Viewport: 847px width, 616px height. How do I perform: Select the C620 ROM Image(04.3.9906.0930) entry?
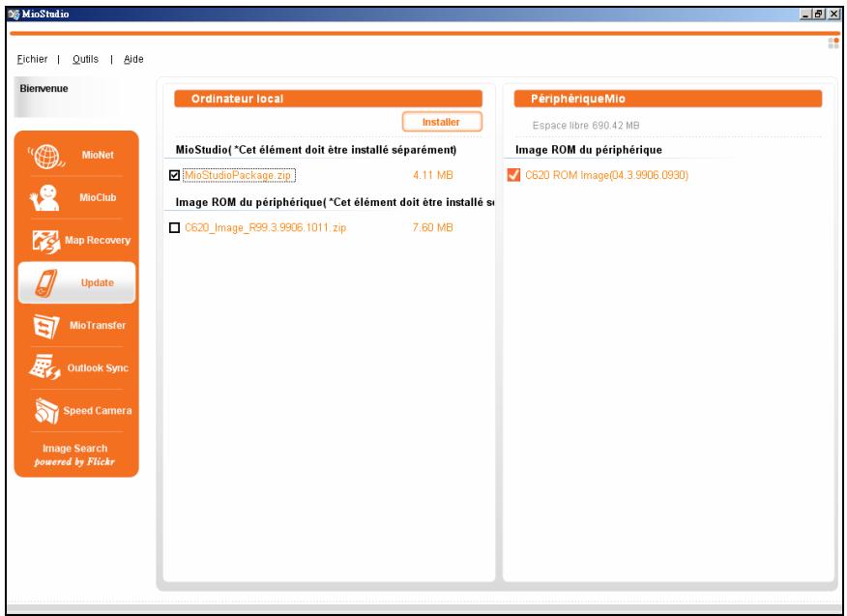point(606,175)
